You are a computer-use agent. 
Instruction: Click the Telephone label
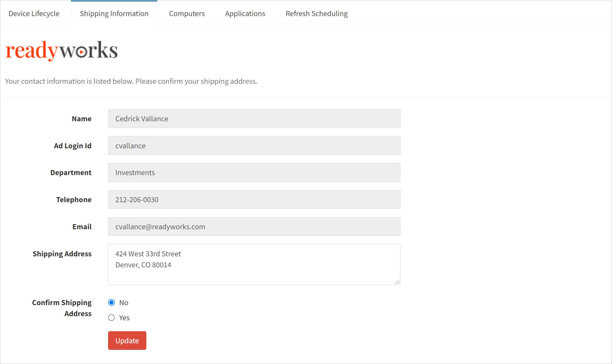[74, 200]
